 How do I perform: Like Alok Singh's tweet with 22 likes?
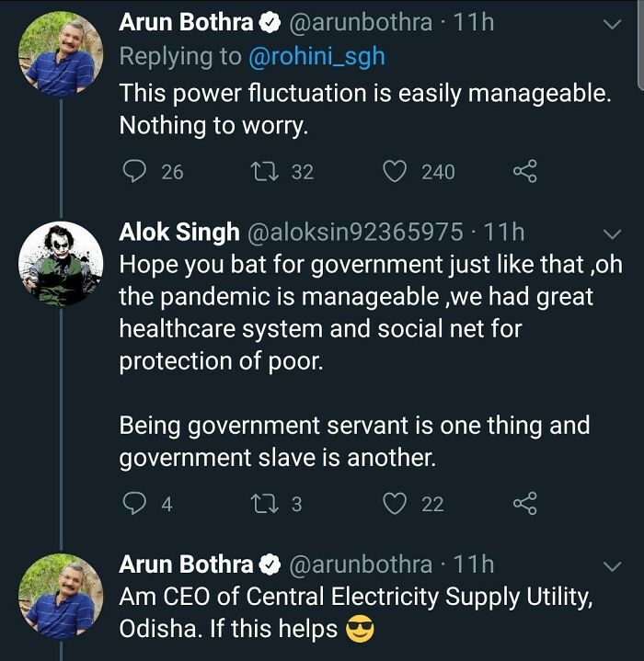tap(396, 503)
